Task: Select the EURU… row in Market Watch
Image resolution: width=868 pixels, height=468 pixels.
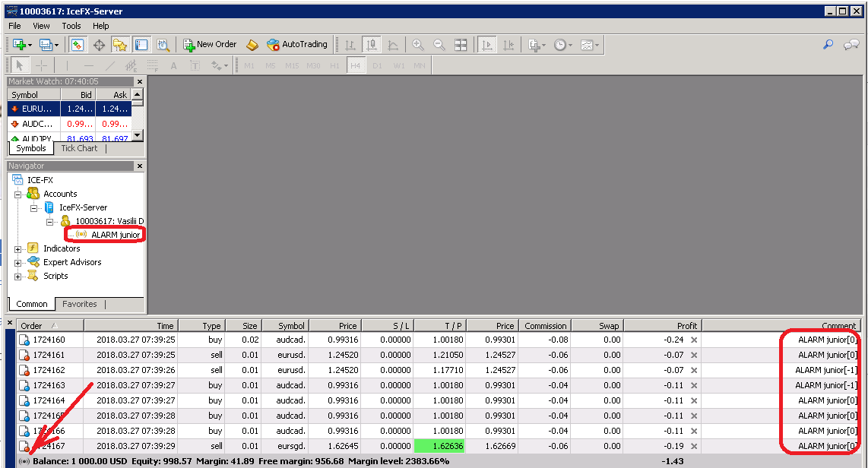Action: click(x=70, y=109)
